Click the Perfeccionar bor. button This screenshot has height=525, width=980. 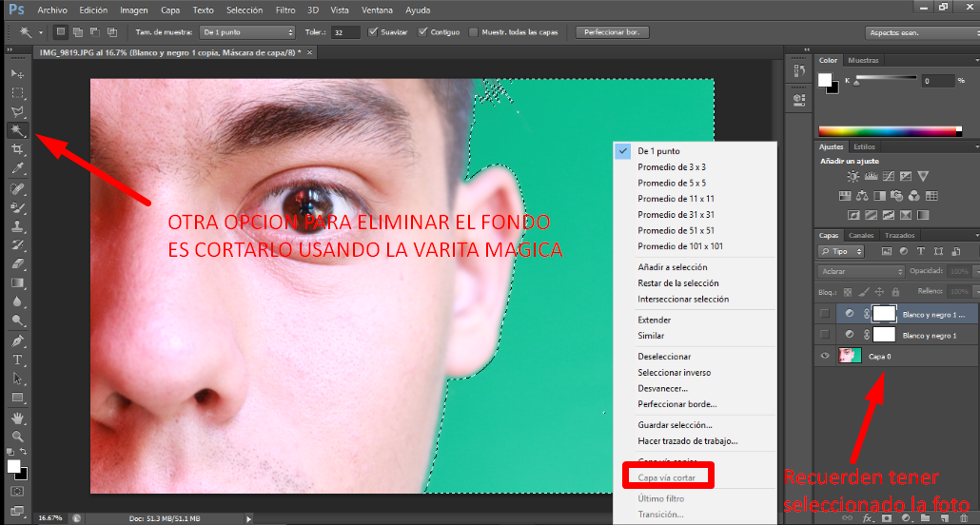point(612,32)
